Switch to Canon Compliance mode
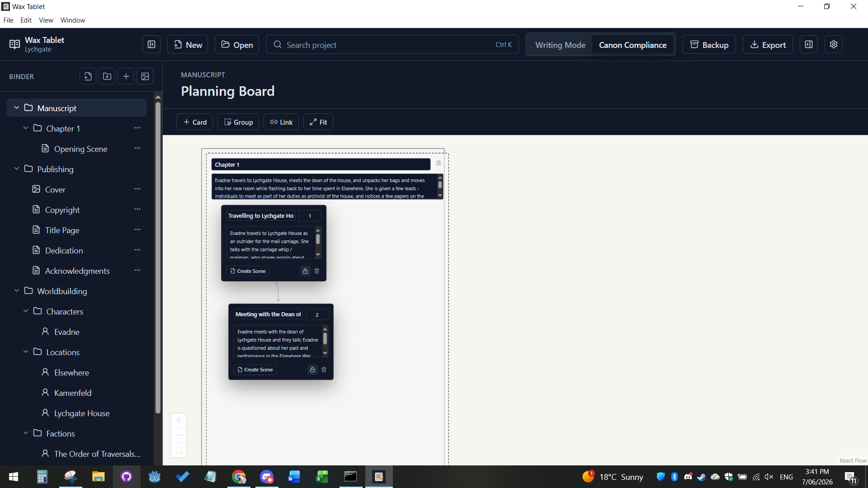 [632, 45]
